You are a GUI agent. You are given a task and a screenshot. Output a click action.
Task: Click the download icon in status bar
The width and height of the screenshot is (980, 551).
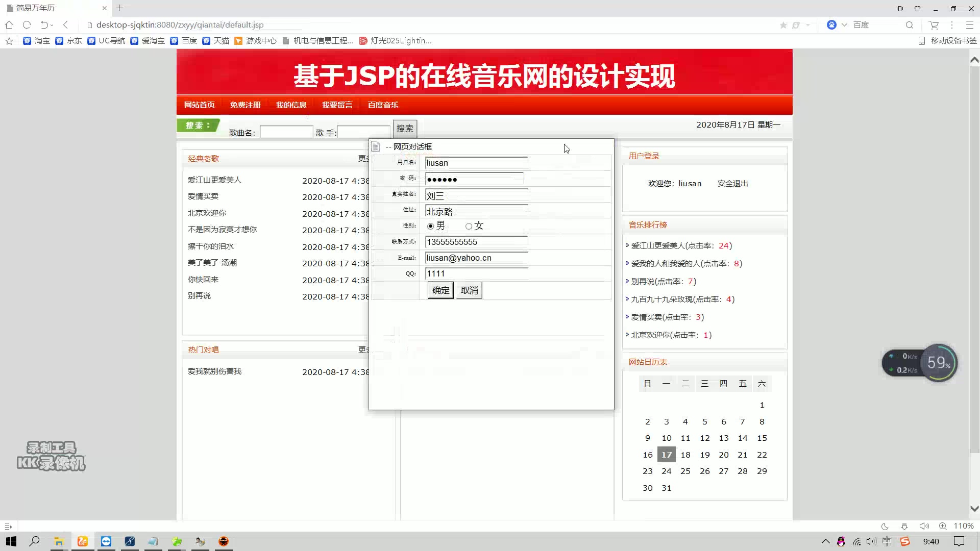[x=904, y=526]
